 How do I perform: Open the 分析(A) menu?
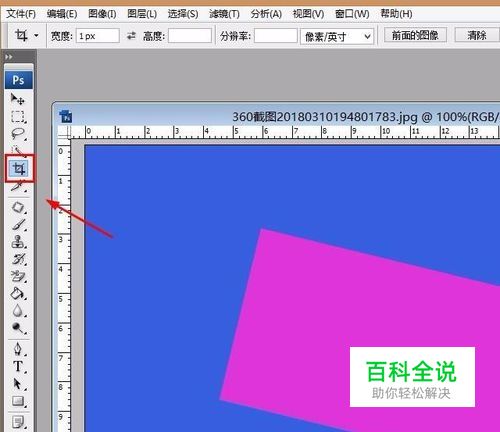(266, 14)
